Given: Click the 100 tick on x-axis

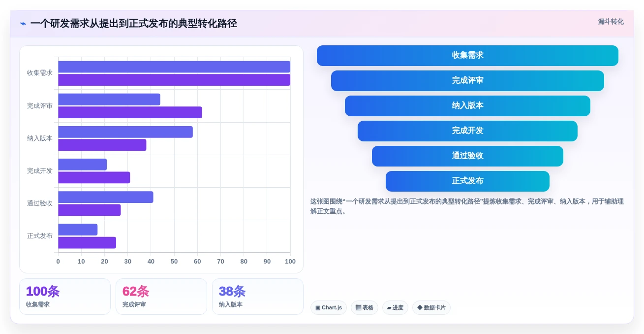Looking at the screenshot, I should point(290,262).
